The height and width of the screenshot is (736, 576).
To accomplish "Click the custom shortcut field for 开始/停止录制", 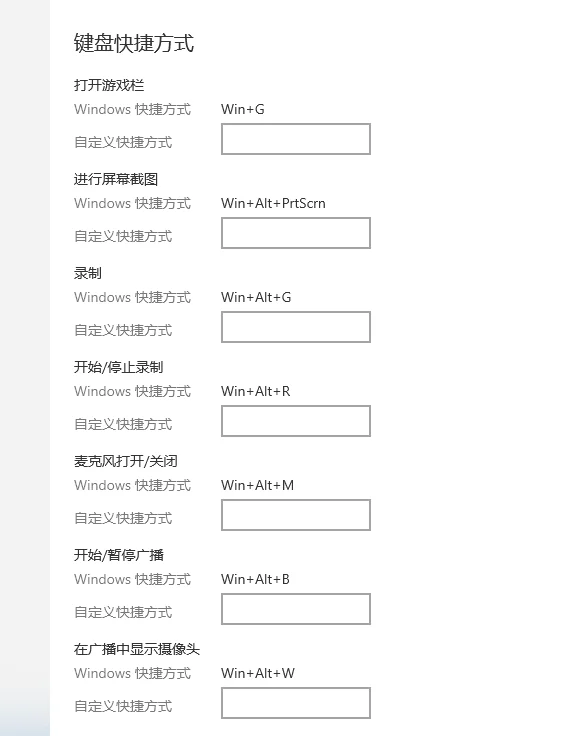I will point(296,421).
